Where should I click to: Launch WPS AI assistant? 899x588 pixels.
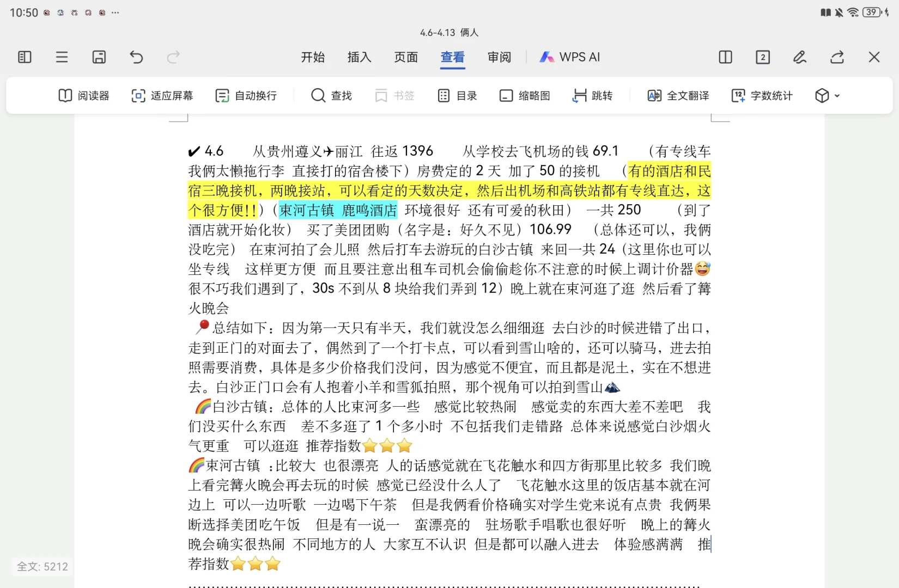(569, 57)
